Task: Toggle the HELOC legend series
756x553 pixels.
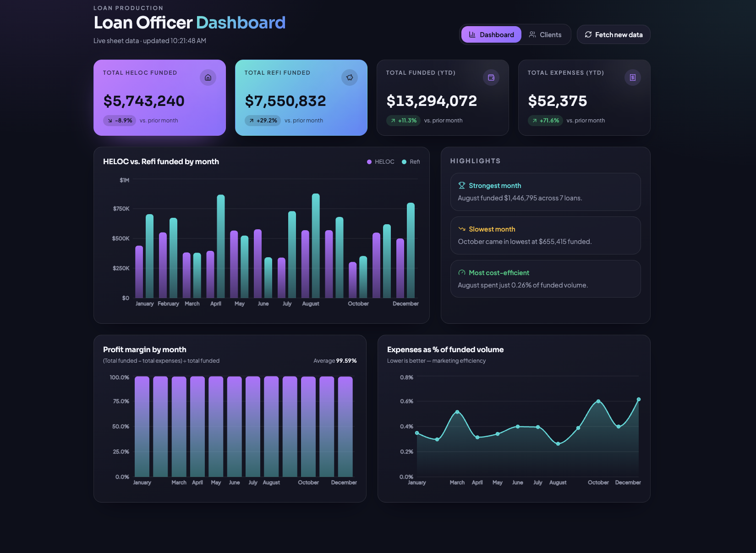Action: (381, 162)
